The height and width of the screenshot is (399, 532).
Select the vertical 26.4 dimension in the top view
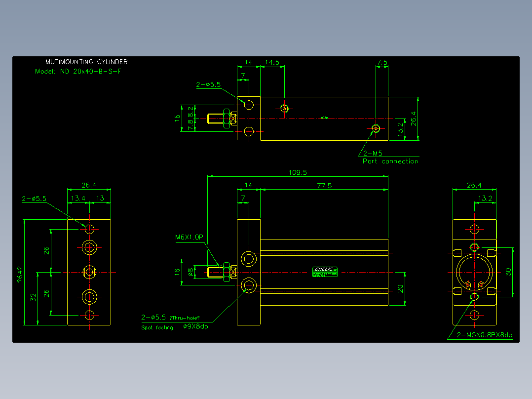413,119
